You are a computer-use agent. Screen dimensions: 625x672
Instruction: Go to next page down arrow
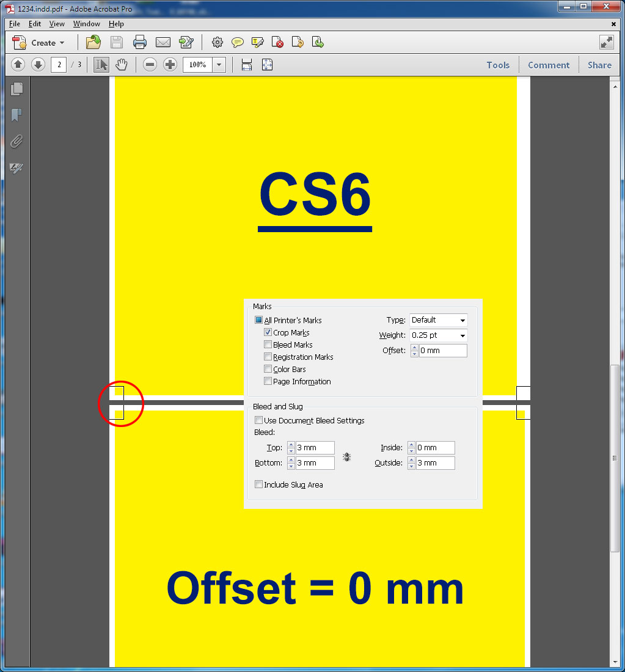38,65
